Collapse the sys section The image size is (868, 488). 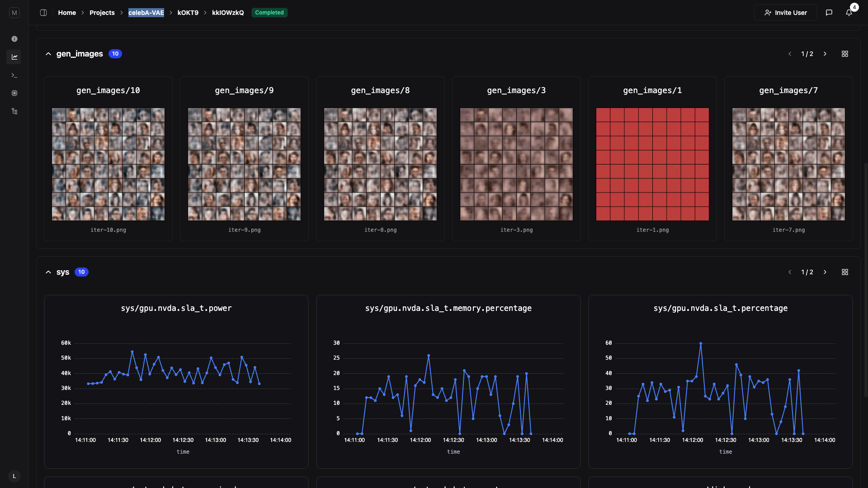pyautogui.click(x=48, y=272)
